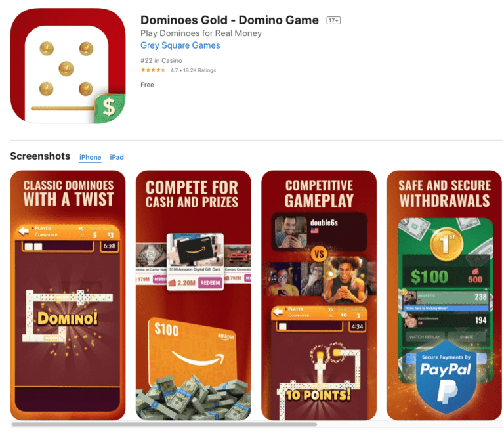Switch to the iPad screenshots tab

tap(117, 157)
